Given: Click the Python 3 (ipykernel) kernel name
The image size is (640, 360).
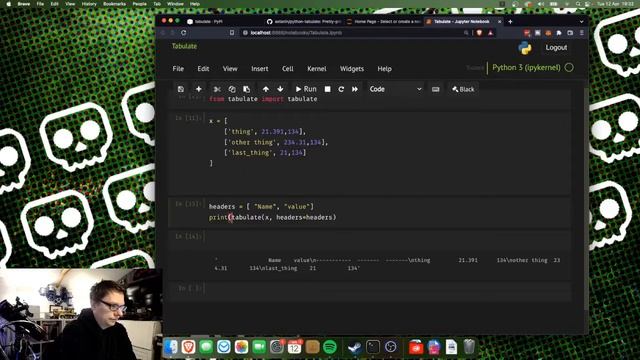Looking at the screenshot, I should [x=526, y=67].
